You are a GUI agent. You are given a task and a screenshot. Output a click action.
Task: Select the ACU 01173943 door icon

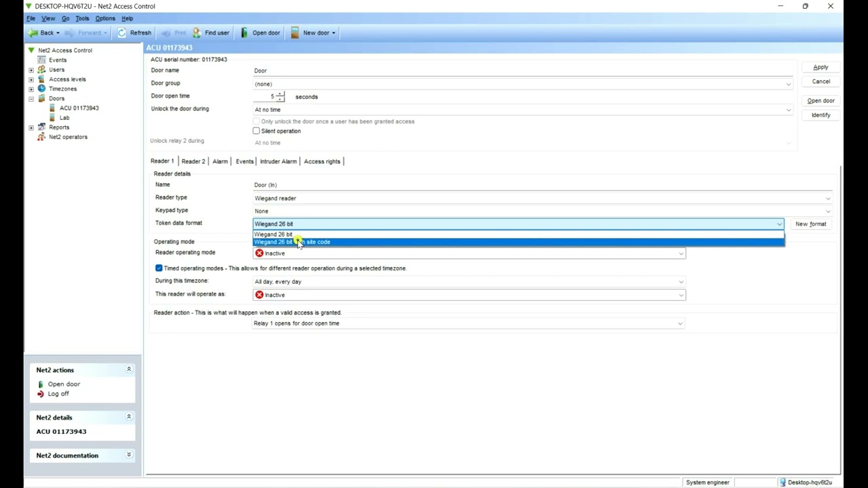[x=53, y=108]
